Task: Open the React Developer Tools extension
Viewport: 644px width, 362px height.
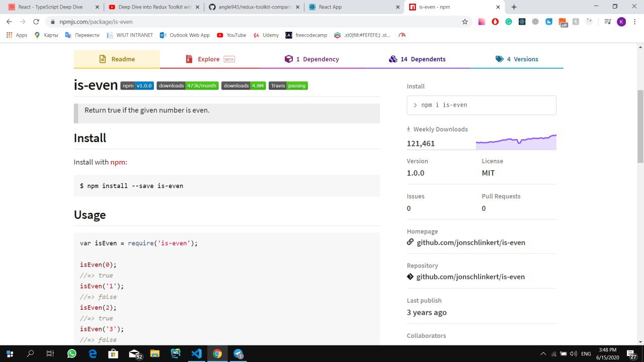Action: coord(522,22)
